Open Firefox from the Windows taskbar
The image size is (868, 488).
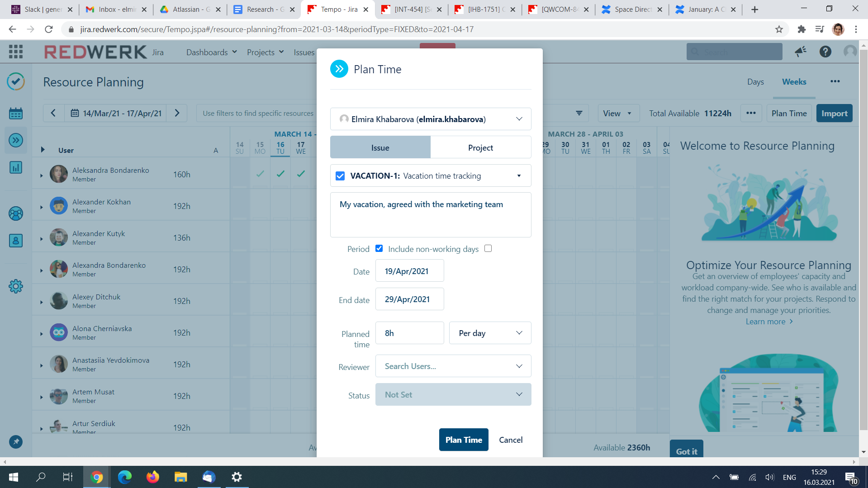[x=152, y=477]
